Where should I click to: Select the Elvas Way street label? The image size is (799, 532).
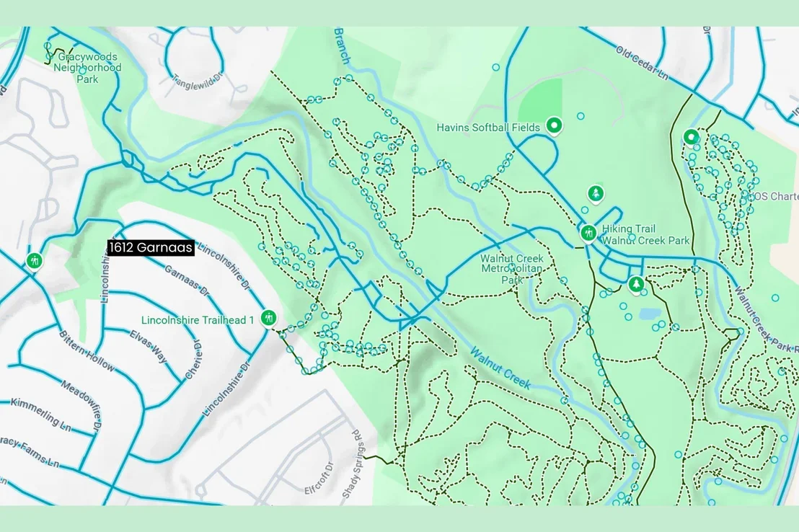[149, 346]
